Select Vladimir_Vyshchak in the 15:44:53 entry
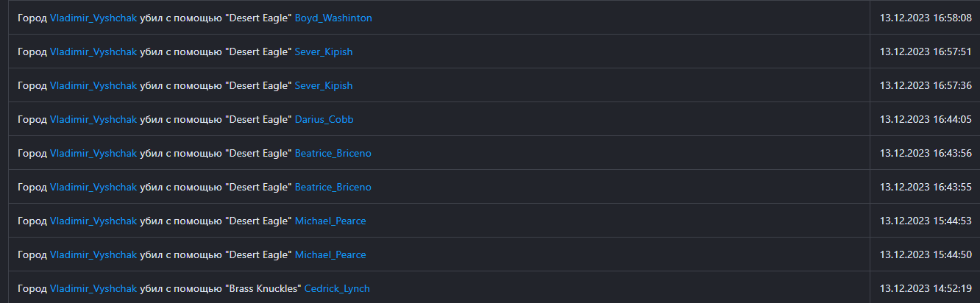980x303 pixels. pyautogui.click(x=93, y=221)
